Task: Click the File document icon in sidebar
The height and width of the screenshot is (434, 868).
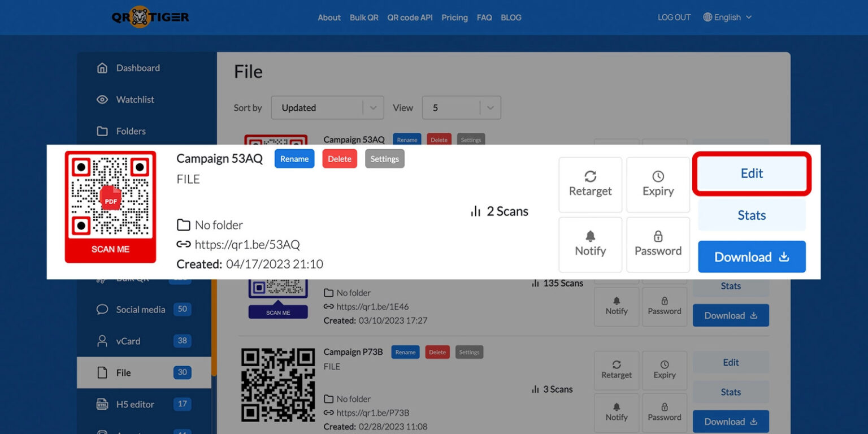Action: (102, 373)
